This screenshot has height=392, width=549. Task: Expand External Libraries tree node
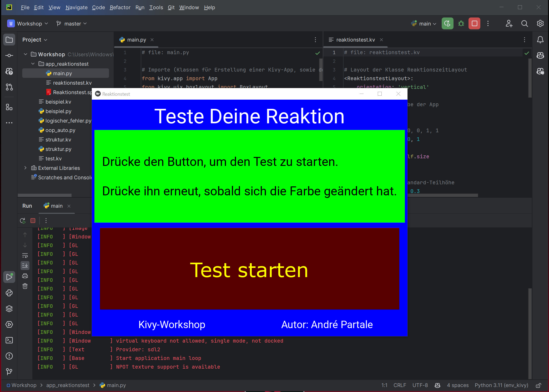coord(26,168)
